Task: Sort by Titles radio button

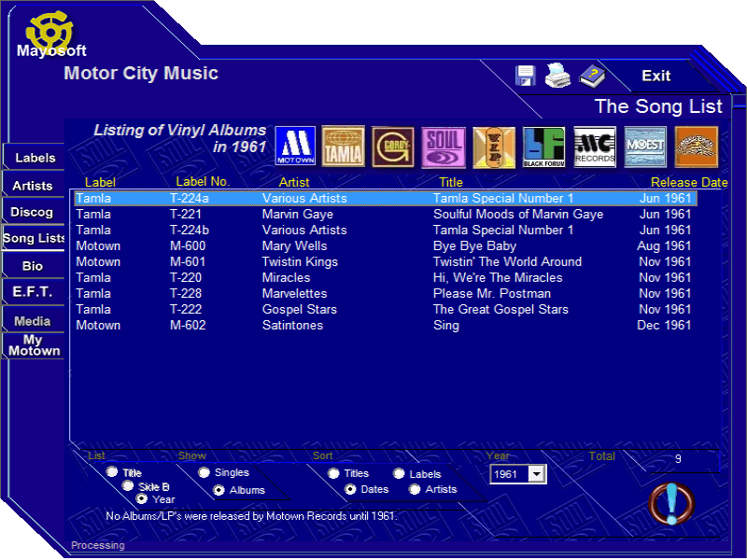Action: 333,473
